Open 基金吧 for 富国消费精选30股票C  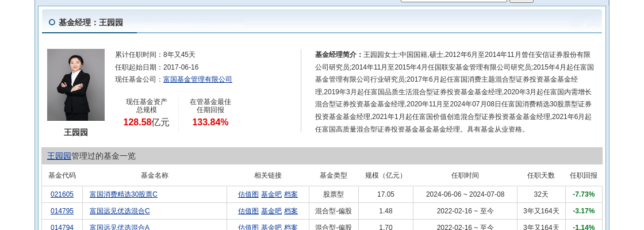click(x=271, y=194)
